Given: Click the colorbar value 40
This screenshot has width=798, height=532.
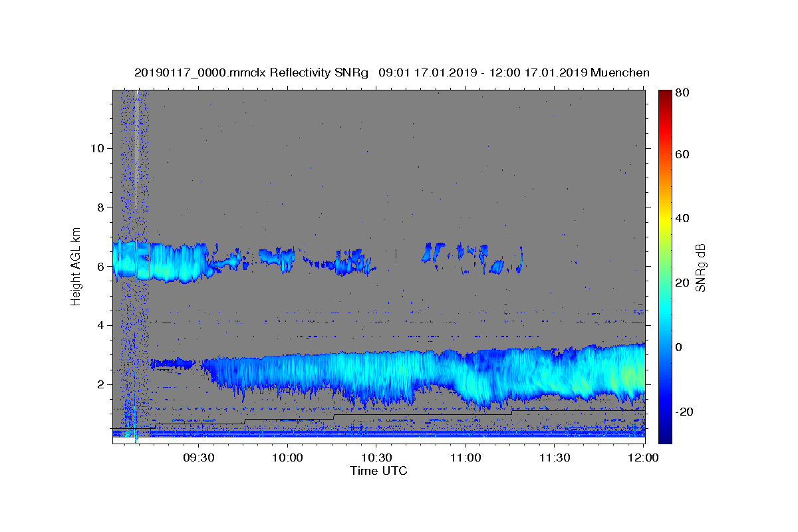Looking at the screenshot, I should [x=682, y=218].
